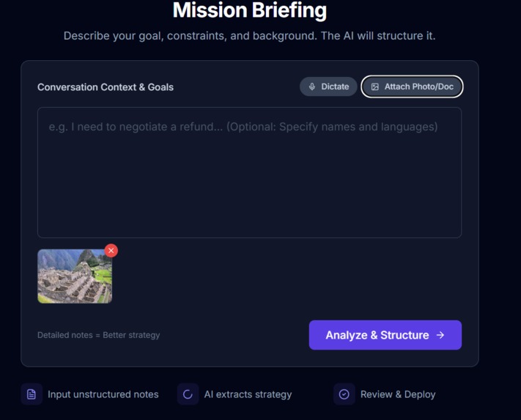The image size is (521, 420).
Task: Remove the attached photo with the red X
Action: [111, 251]
